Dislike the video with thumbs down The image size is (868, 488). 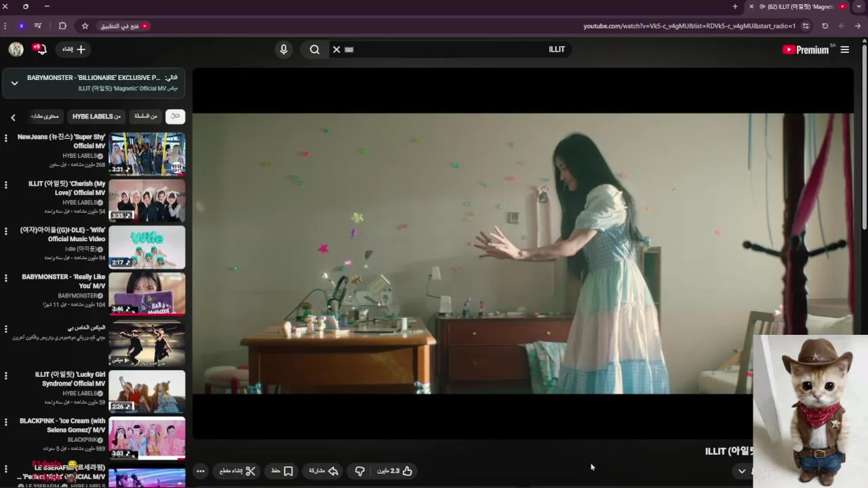click(360, 471)
